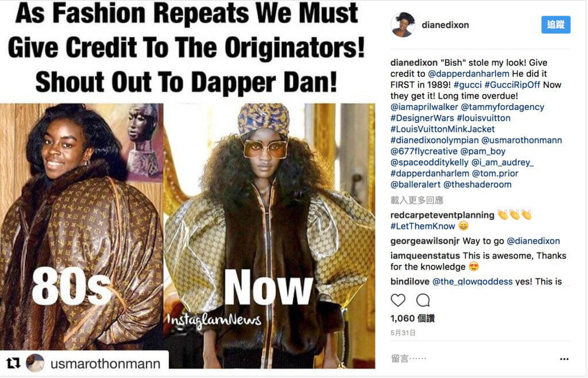The width and height of the screenshot is (588, 378).
Task: Open the #LetThemKnow hashtag in the comments
Action: [423, 226]
